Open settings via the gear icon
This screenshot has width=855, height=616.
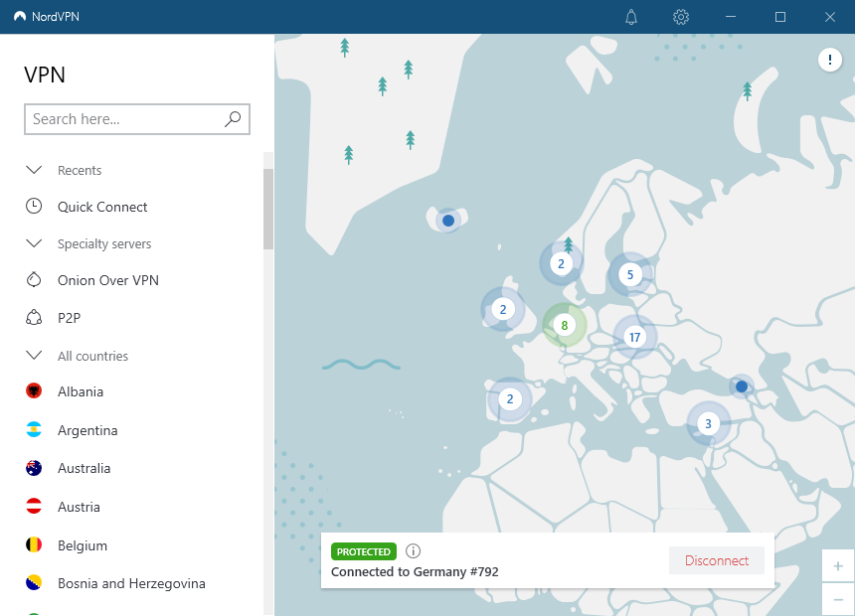(x=680, y=17)
